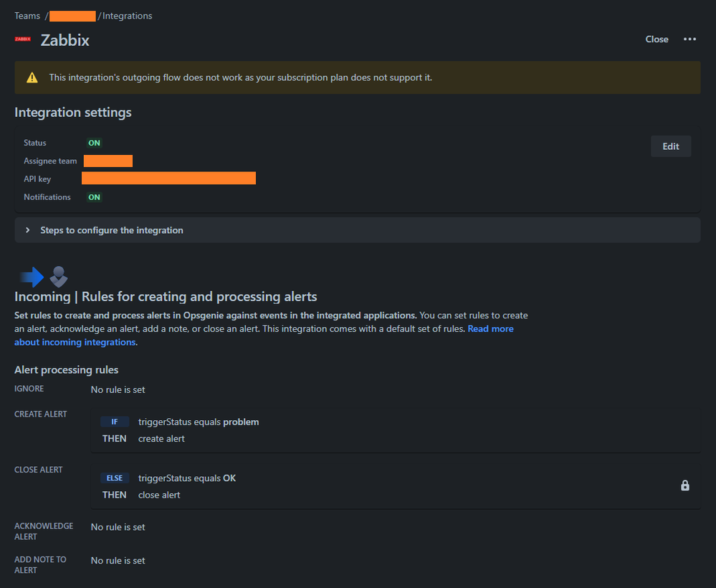Click the IGNORE label
Screen dimensions: 716x588
point(29,389)
